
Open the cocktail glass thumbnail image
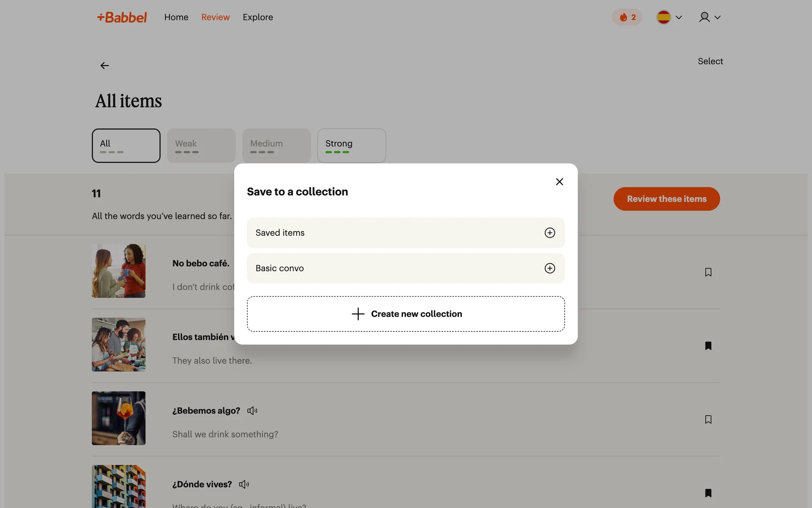click(118, 418)
